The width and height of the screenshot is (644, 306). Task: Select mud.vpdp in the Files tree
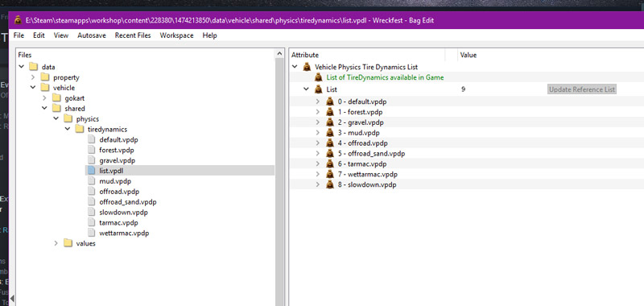(115, 181)
